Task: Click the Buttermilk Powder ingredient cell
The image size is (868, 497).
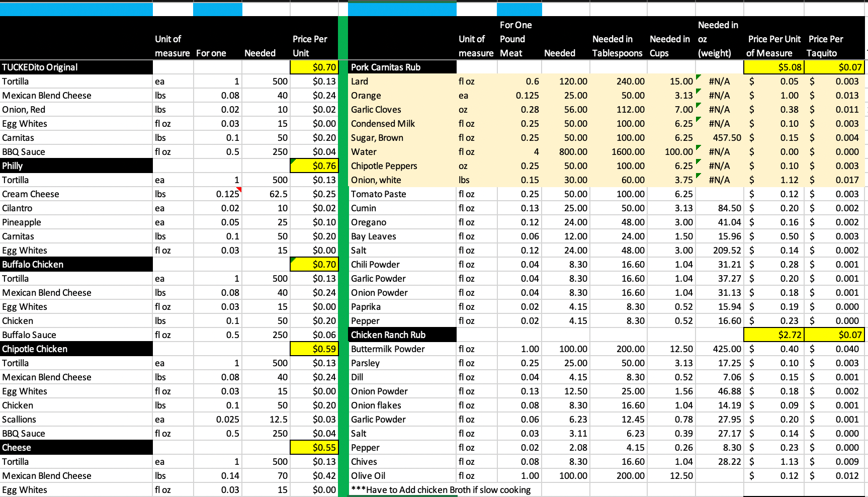Action: click(402, 349)
